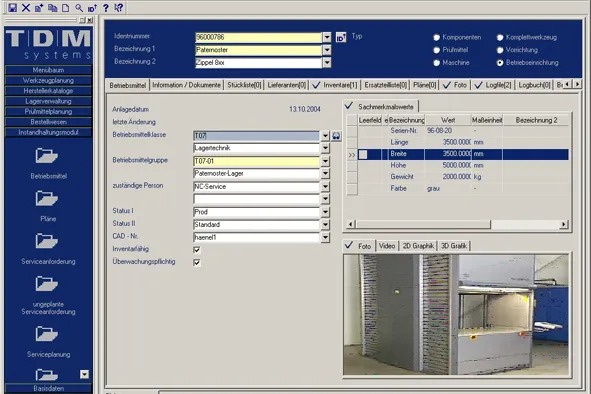Switch to the Video tab
The height and width of the screenshot is (394, 591).
point(387,246)
